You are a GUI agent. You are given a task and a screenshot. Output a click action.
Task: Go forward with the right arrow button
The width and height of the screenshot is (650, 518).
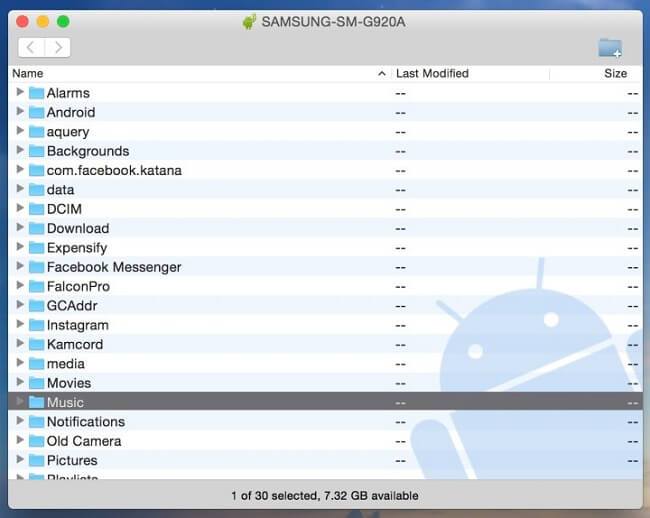(58, 48)
